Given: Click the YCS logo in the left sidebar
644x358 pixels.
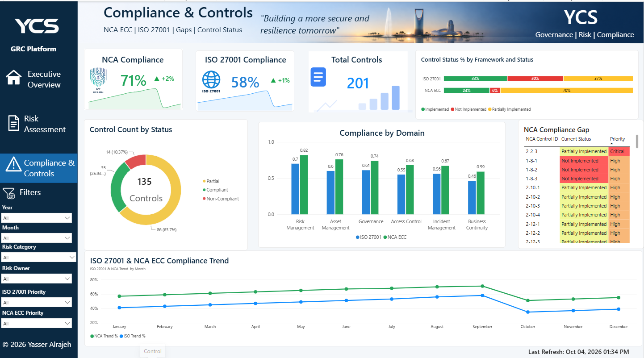Looking at the screenshot, I should (x=37, y=26).
